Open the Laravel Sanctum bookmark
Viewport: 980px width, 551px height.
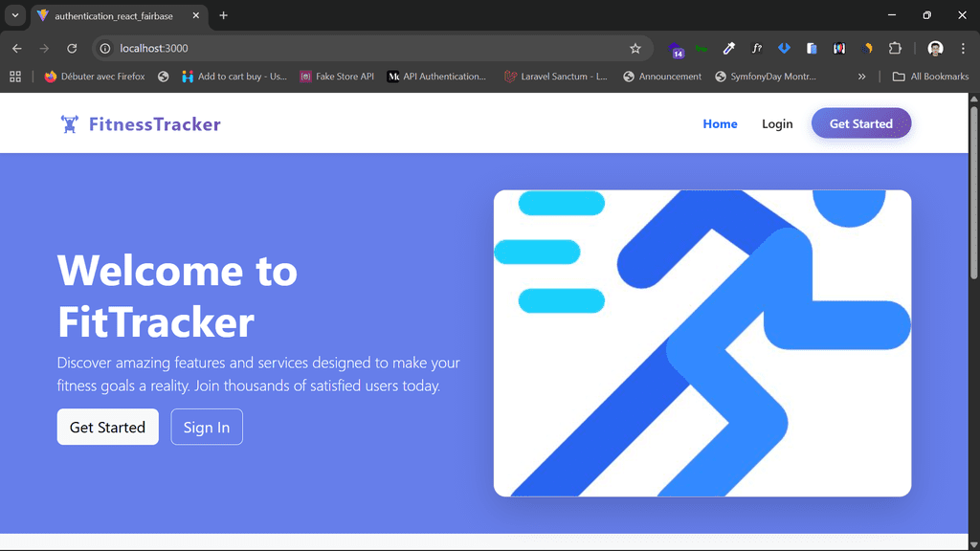tap(556, 77)
